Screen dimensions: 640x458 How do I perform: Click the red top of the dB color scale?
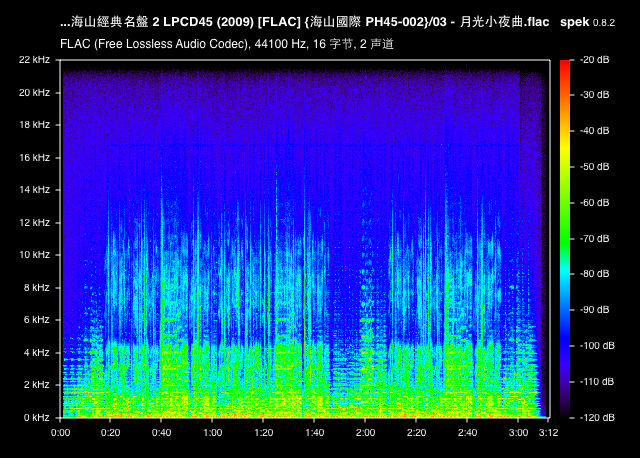(x=565, y=67)
